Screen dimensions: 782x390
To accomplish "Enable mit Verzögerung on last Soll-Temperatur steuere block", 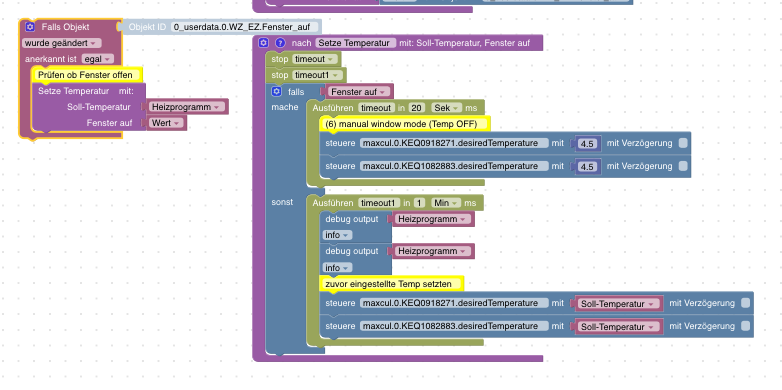I will tap(745, 326).
